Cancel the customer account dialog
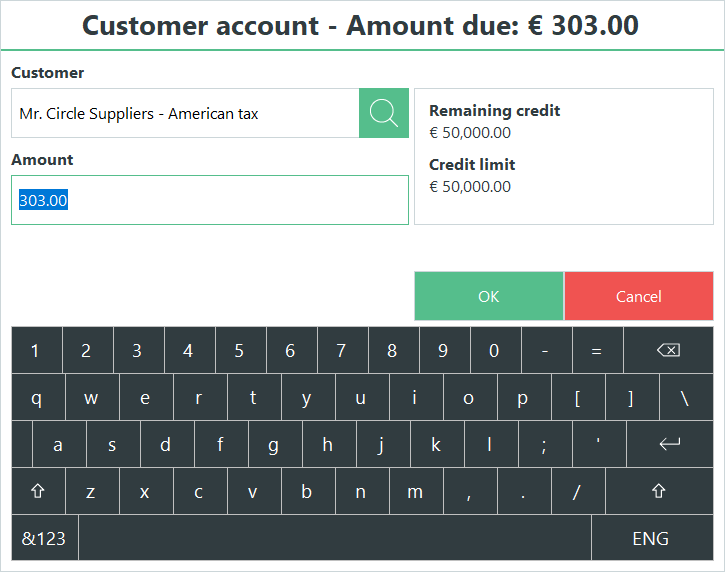This screenshot has width=725, height=572. tap(638, 296)
